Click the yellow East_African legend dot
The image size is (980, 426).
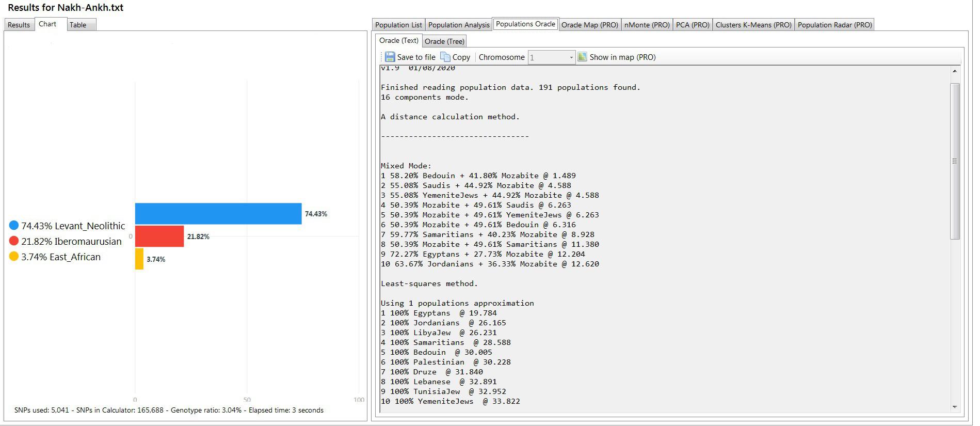(x=14, y=256)
